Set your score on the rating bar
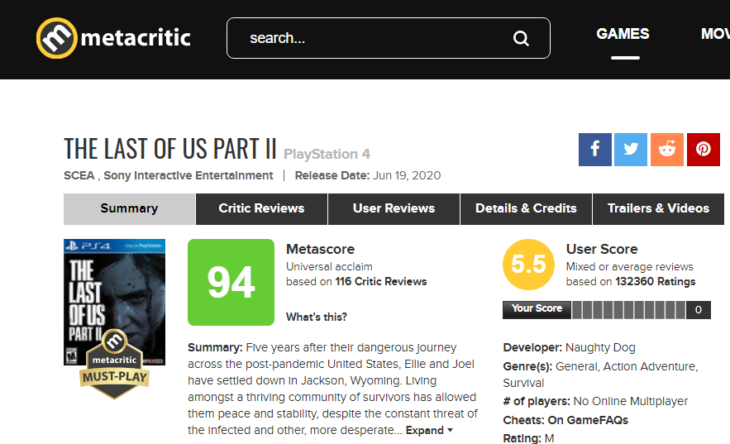 pos(629,310)
